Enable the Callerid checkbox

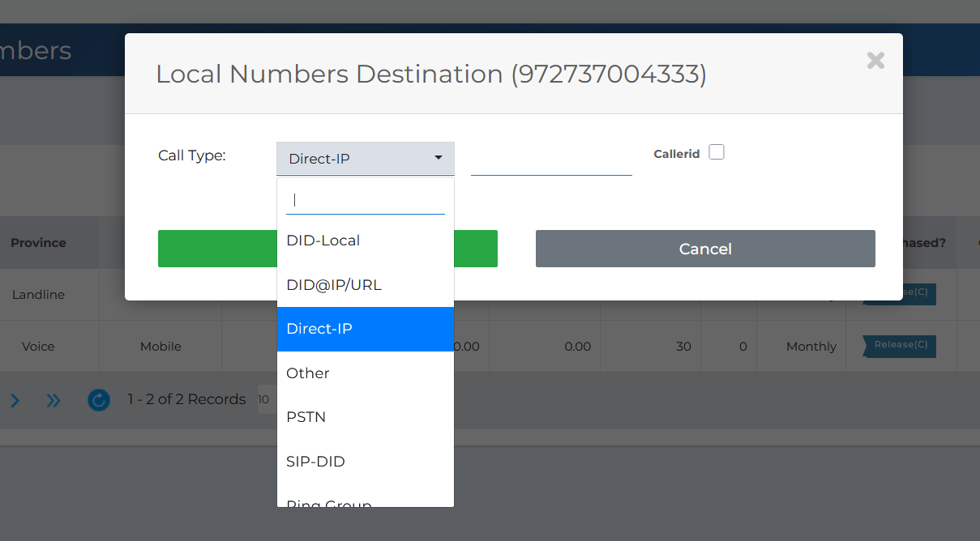[x=717, y=152]
